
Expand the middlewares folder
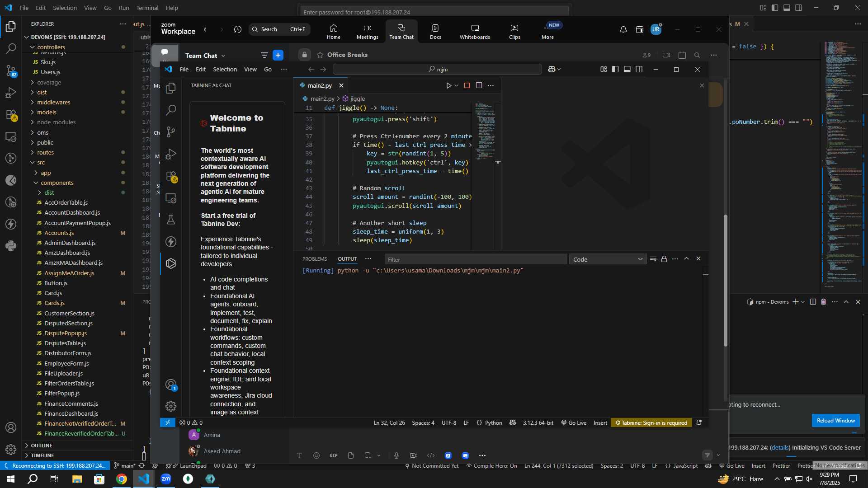coord(53,102)
